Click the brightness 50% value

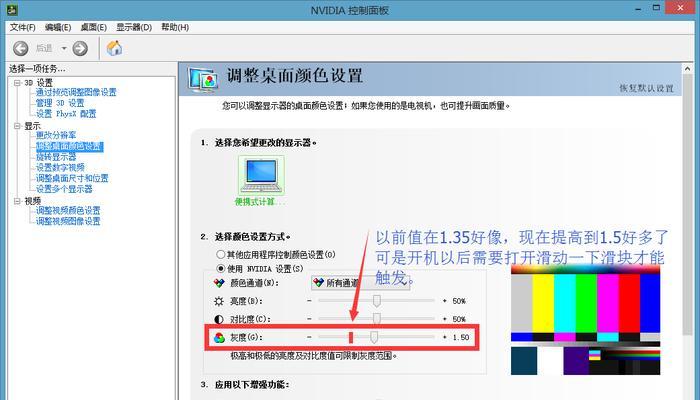pyautogui.click(x=459, y=301)
